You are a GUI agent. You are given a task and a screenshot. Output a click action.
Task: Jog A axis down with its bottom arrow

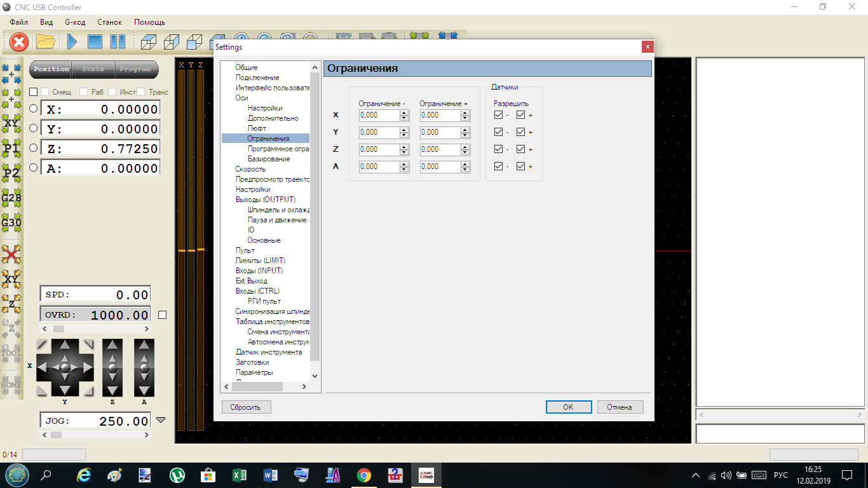(144, 390)
